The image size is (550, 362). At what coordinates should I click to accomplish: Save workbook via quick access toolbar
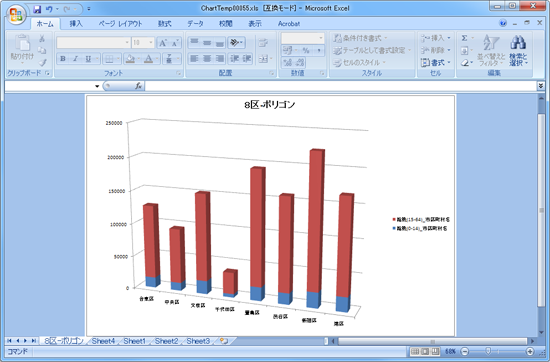(37, 9)
